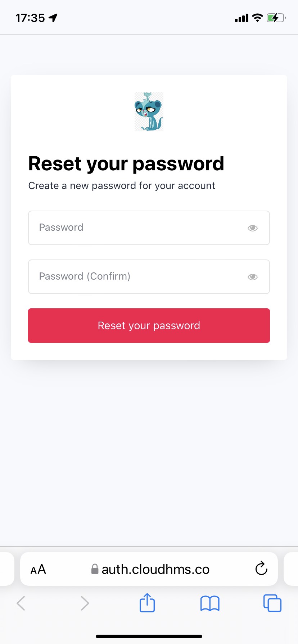Image resolution: width=298 pixels, height=644 pixels.
Task: Tap the auth.cloudhms.co address text
Action: pyautogui.click(x=155, y=570)
